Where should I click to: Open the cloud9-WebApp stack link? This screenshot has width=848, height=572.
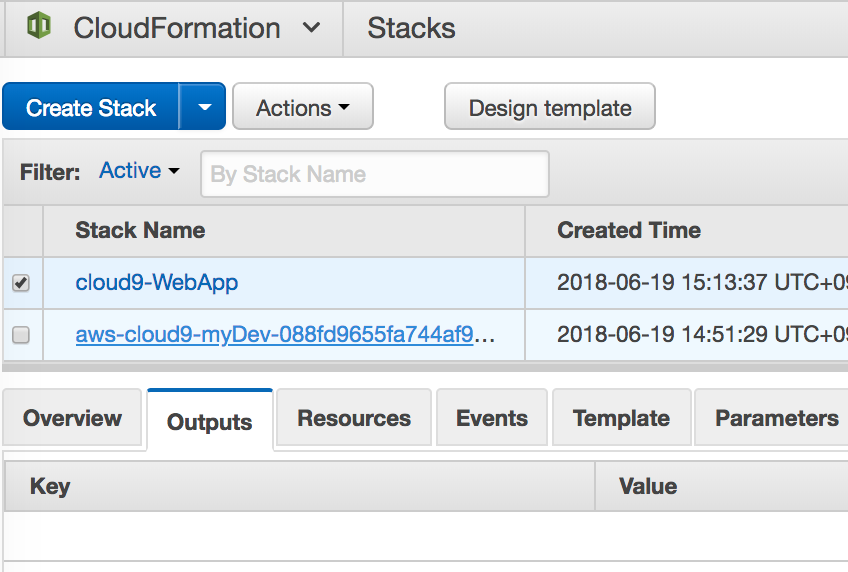click(157, 282)
